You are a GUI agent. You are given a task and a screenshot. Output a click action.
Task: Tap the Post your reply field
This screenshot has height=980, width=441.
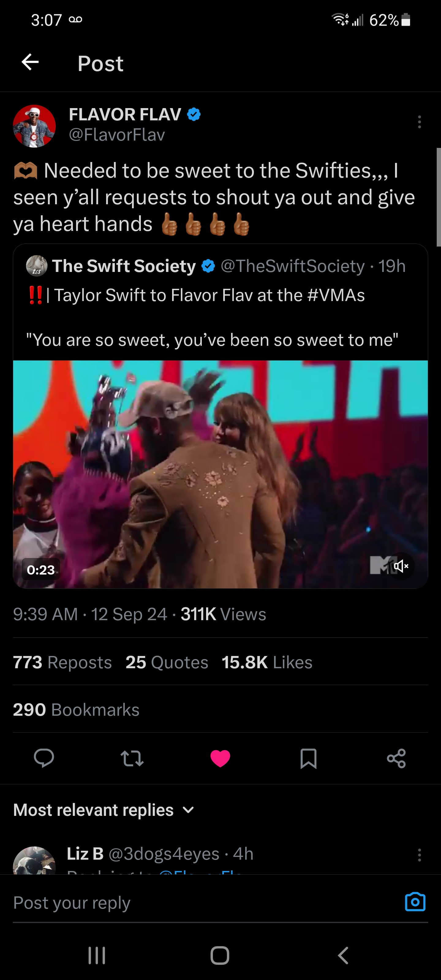tap(190, 903)
